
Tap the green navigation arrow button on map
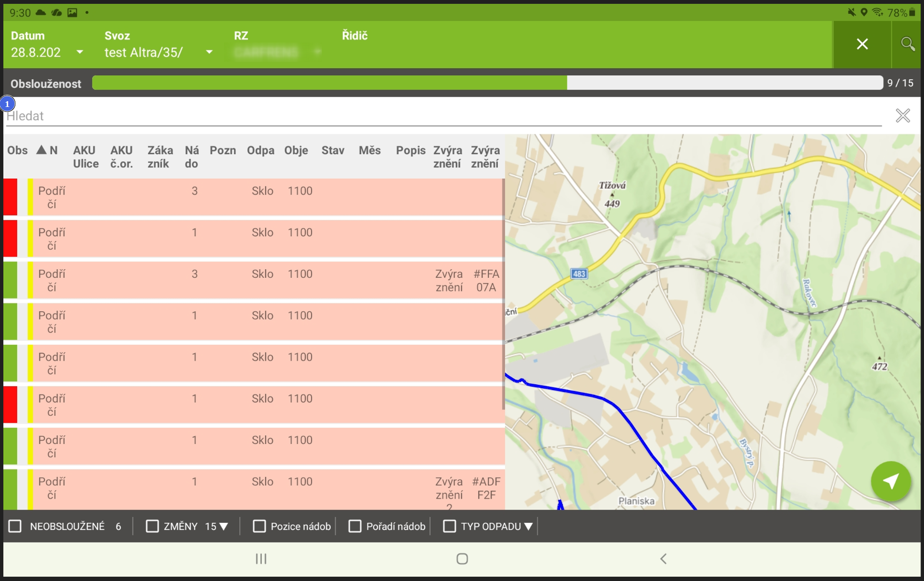click(x=891, y=481)
